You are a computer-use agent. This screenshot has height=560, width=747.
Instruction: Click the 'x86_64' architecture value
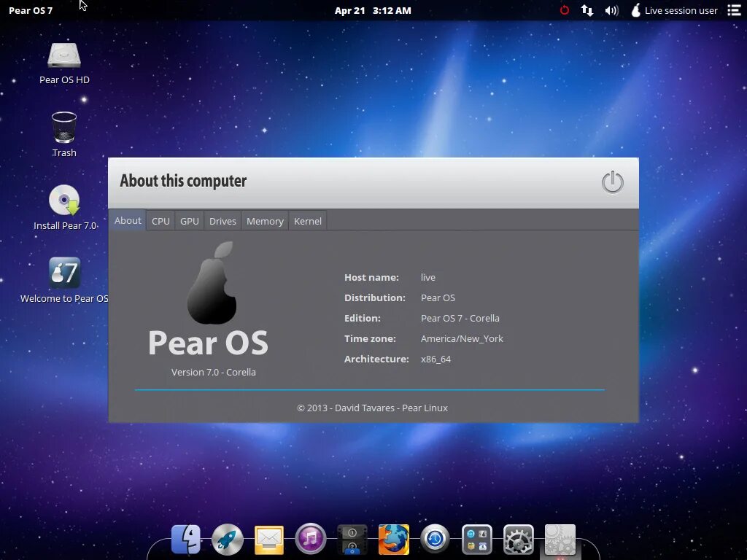click(436, 359)
